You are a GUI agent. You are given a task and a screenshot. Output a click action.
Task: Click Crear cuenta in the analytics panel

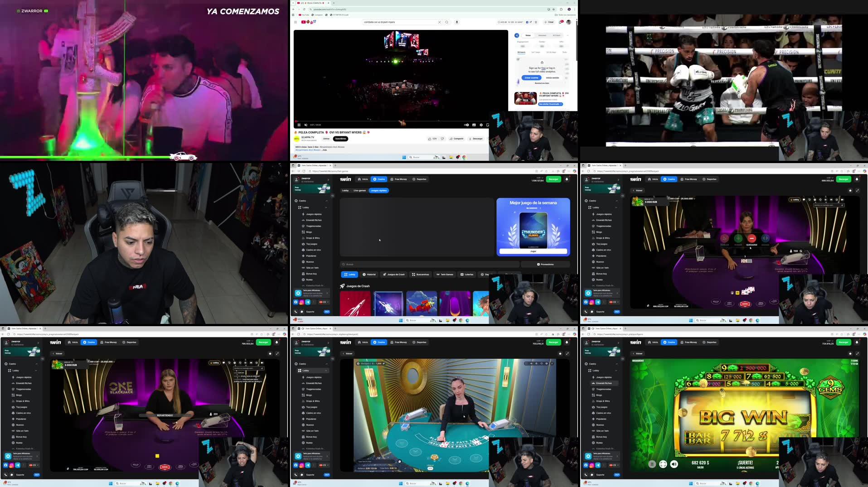click(531, 78)
